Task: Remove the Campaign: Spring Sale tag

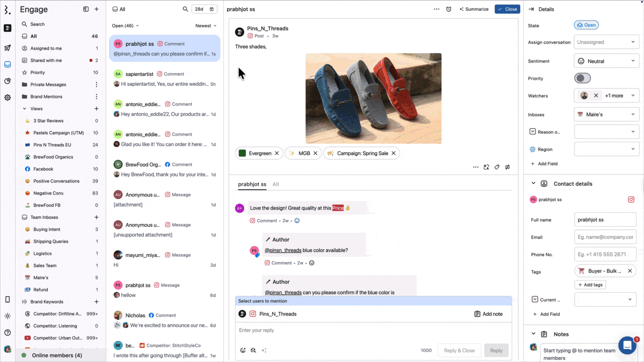Action: coord(393,153)
